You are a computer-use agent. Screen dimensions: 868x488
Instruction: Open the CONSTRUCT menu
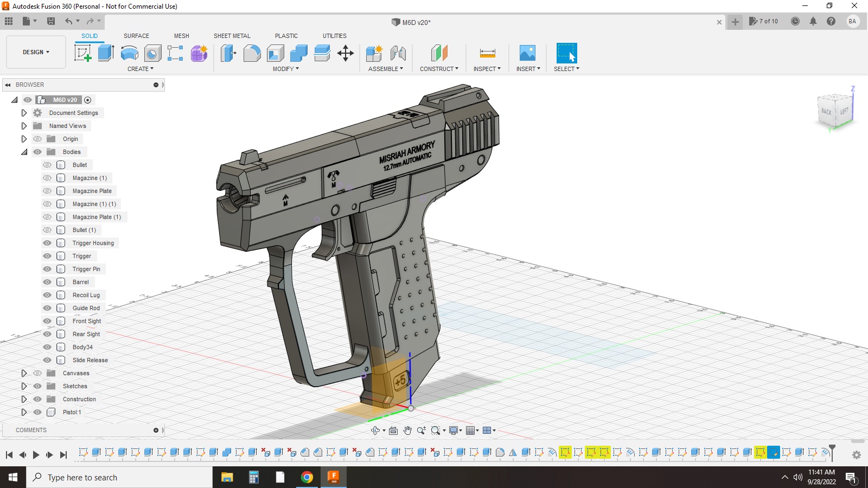click(x=439, y=69)
